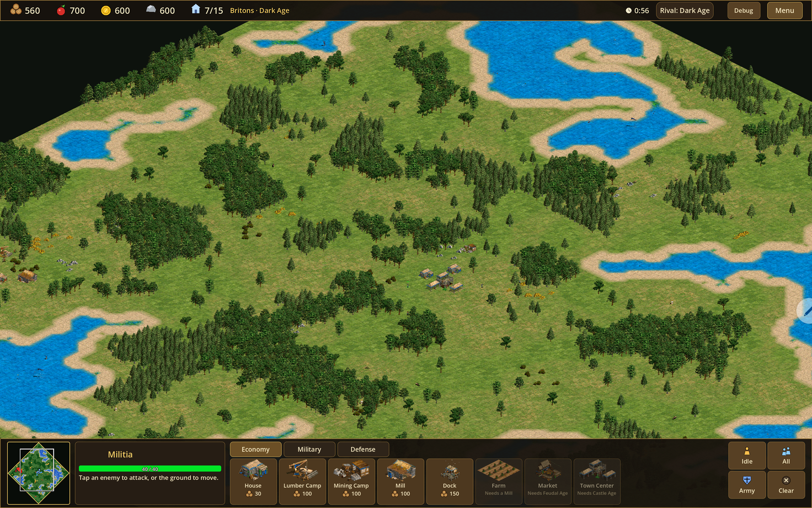
Task: Click the Britons · Dark Age label
Action: (x=259, y=10)
